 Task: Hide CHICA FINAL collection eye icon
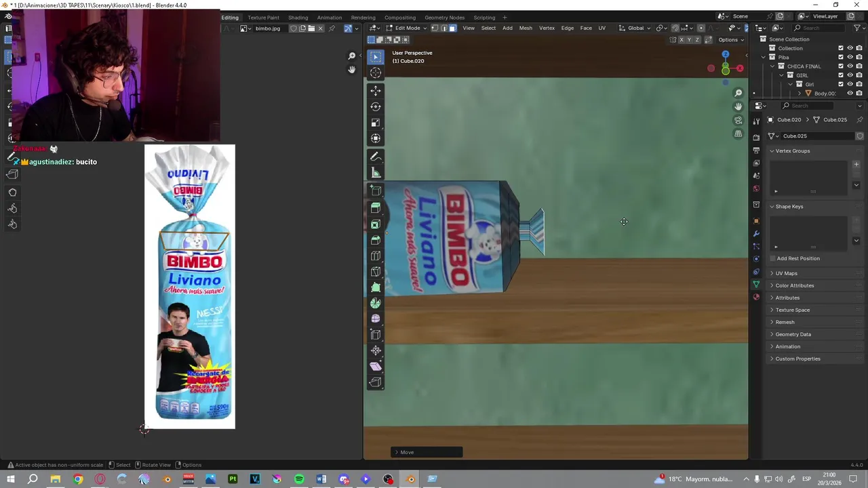click(x=850, y=66)
